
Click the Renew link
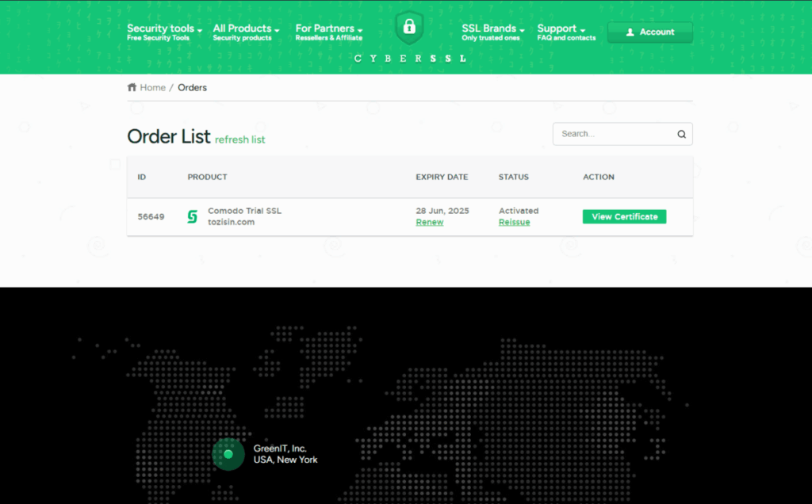(429, 222)
